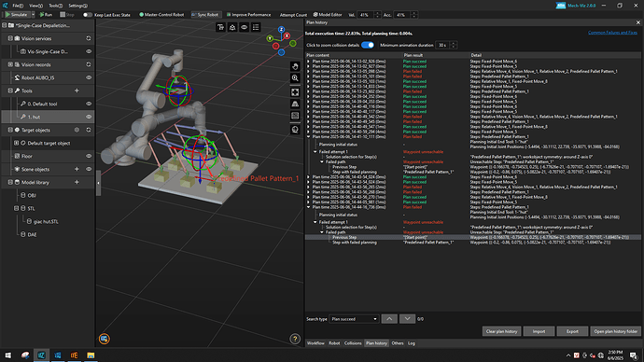
Task: Collapse the Target objects tree node
Action: pyautogui.click(x=10, y=130)
